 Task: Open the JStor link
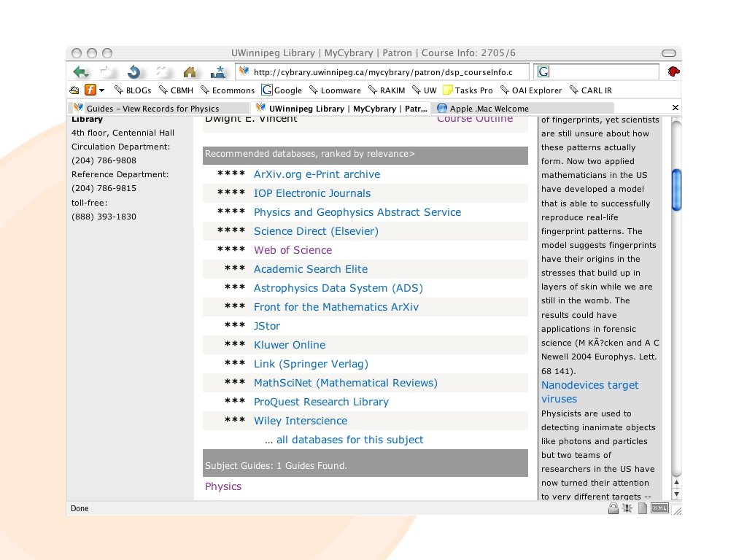pyautogui.click(x=267, y=326)
